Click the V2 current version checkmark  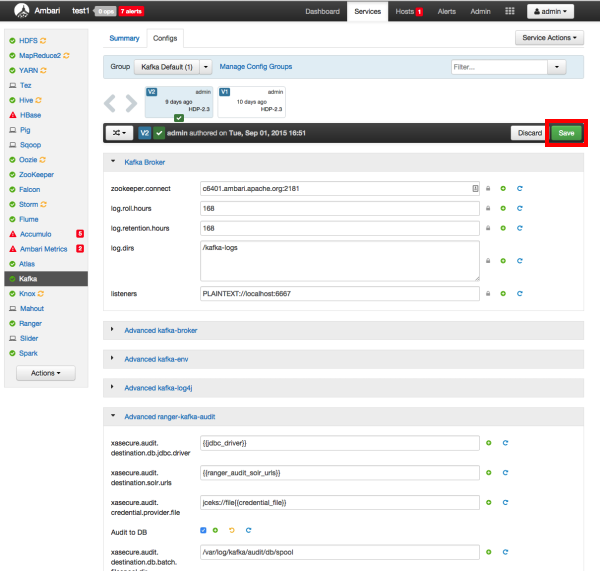(159, 133)
